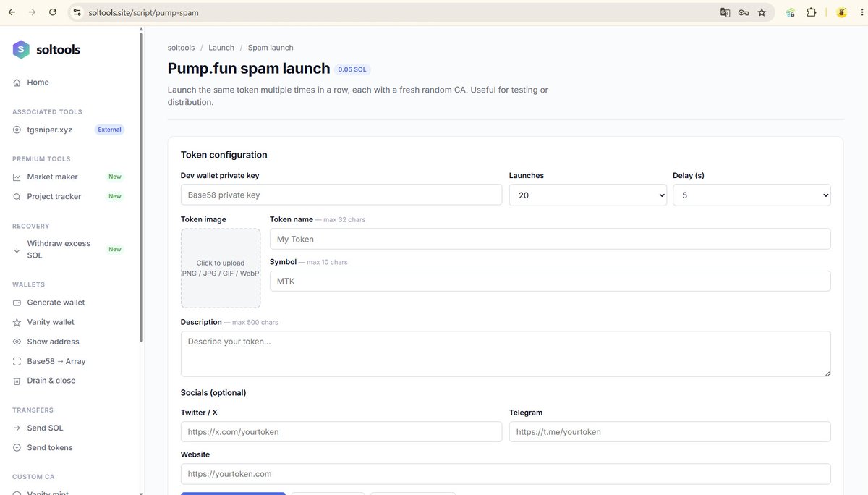Image resolution: width=868 pixels, height=495 pixels.
Task: Click the Spam launch breadcrumb text
Action: point(271,48)
